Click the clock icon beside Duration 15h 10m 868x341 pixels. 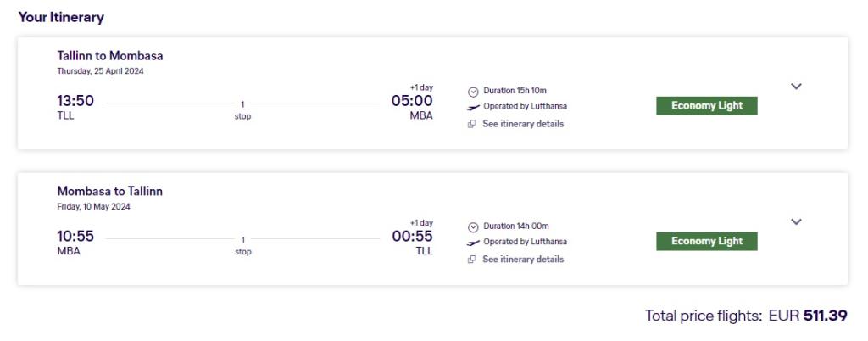point(473,91)
